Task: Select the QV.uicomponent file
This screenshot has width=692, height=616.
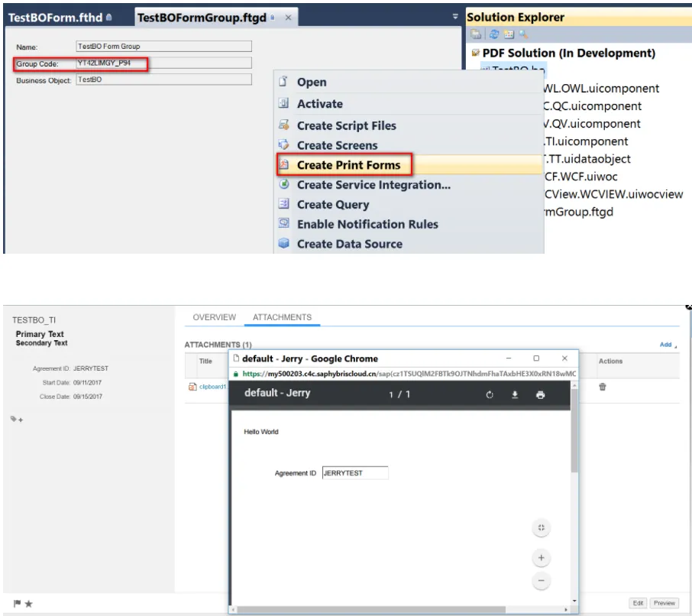Action: (x=592, y=124)
